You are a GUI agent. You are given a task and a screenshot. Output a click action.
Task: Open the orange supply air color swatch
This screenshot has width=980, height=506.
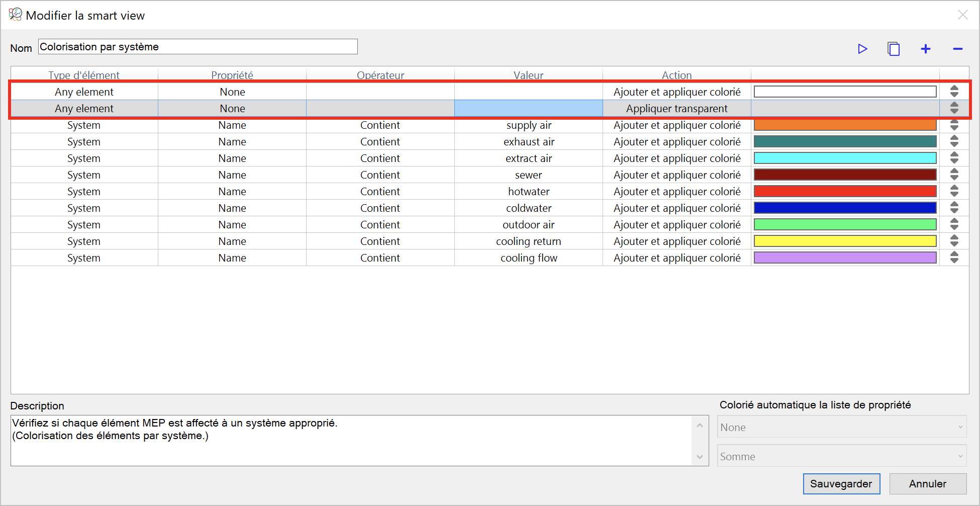click(x=845, y=125)
